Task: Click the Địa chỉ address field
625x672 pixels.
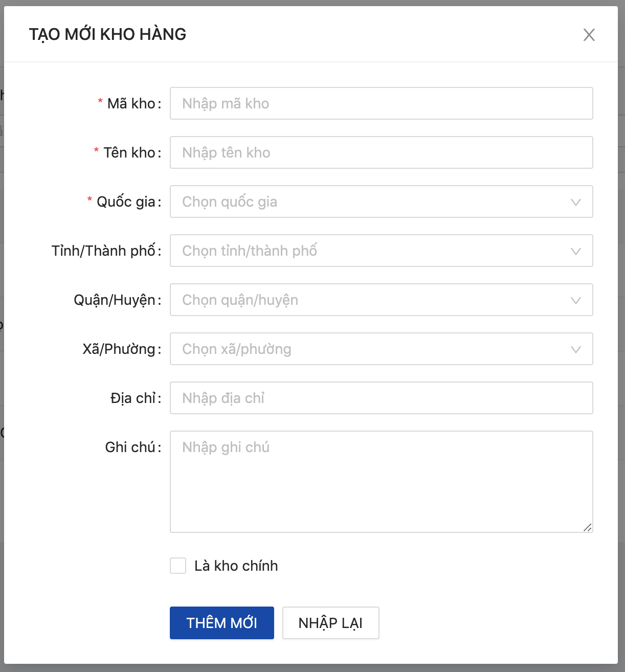Action: click(x=381, y=398)
